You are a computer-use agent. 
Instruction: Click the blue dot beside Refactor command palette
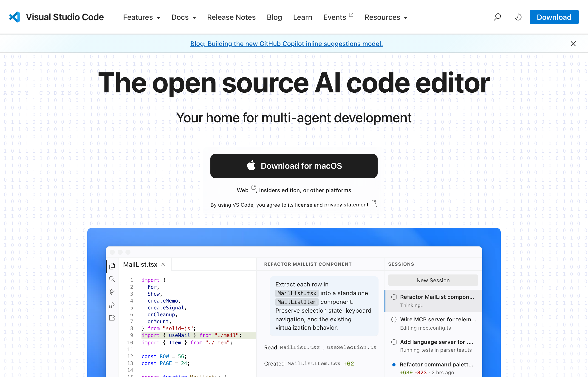394,365
